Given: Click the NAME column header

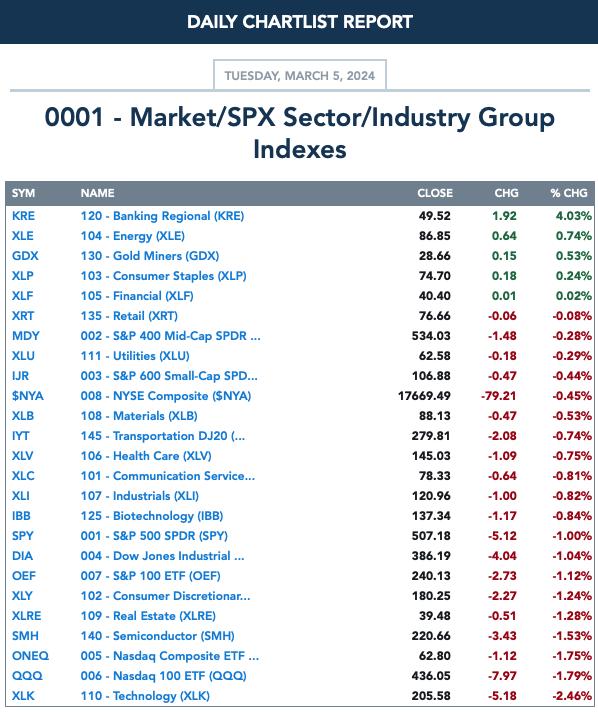Looking at the screenshot, I should click(x=97, y=193).
